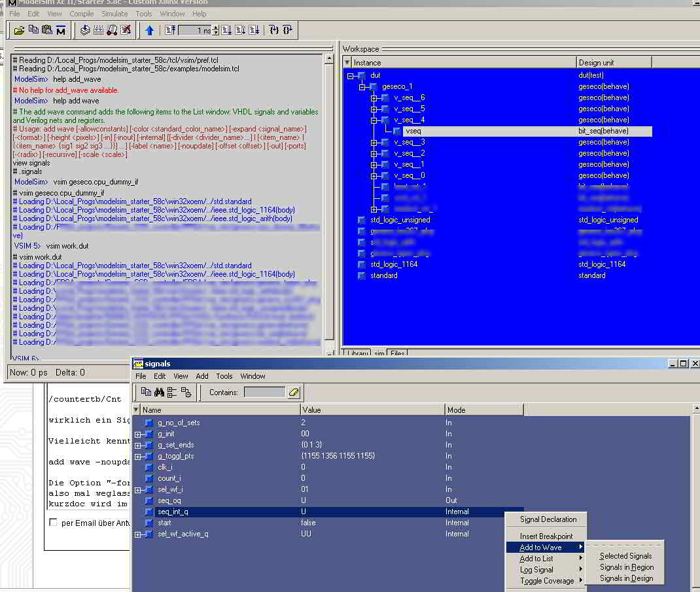Click the blue Restart arrow icon
This screenshot has width=700, height=592.
[x=150, y=30]
